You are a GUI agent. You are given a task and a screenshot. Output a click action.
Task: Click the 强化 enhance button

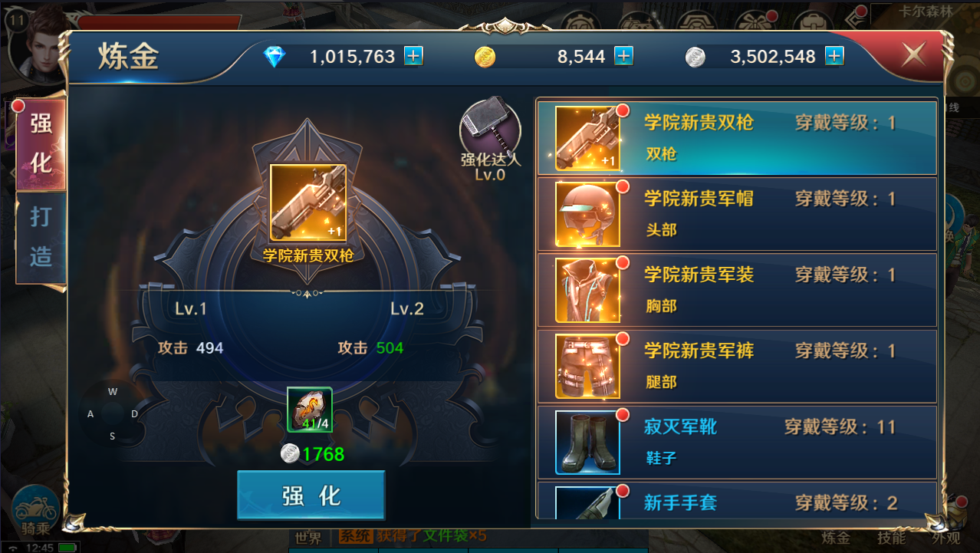pyautogui.click(x=311, y=495)
